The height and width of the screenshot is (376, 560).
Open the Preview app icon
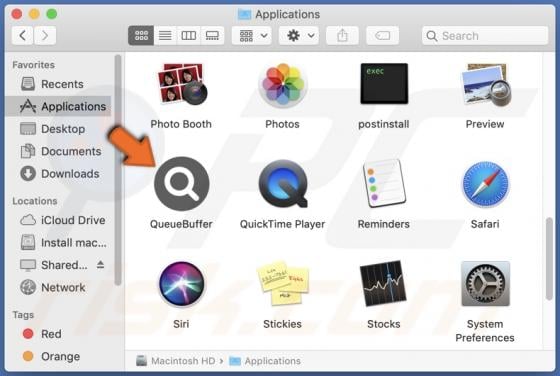486,85
